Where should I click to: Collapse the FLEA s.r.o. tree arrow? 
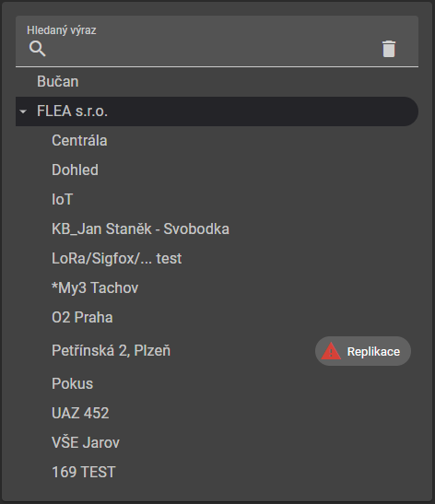[23, 111]
